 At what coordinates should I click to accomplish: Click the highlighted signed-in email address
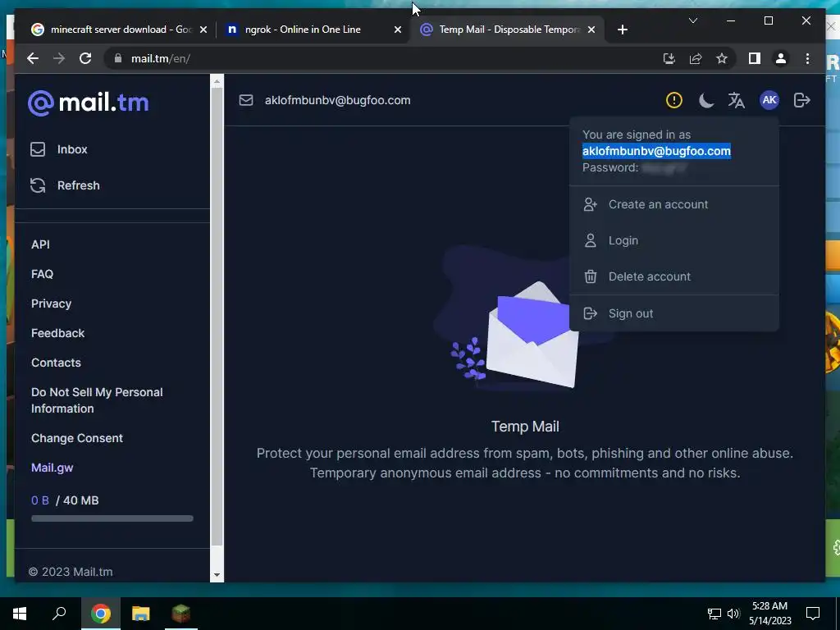pyautogui.click(x=656, y=151)
